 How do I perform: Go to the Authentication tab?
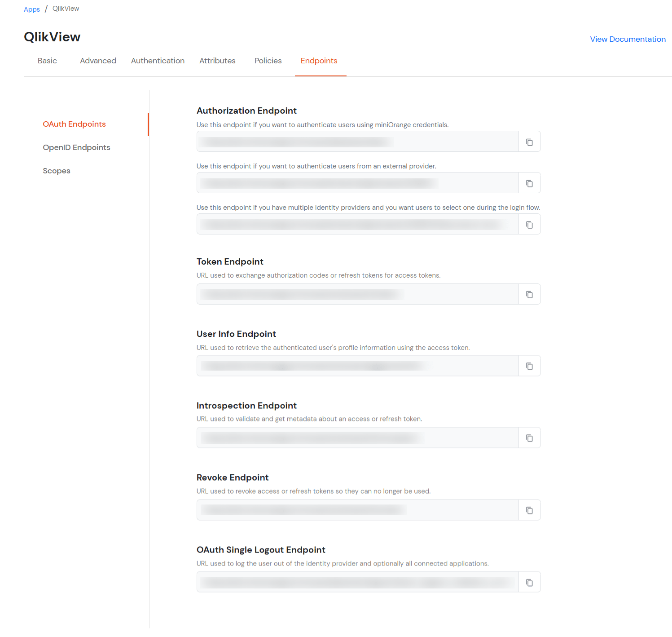(158, 61)
